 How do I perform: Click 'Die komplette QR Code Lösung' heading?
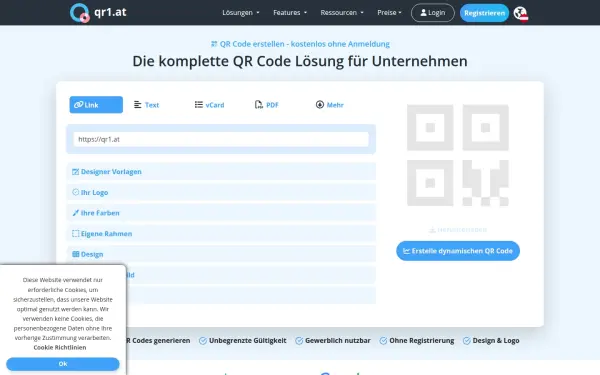300,61
